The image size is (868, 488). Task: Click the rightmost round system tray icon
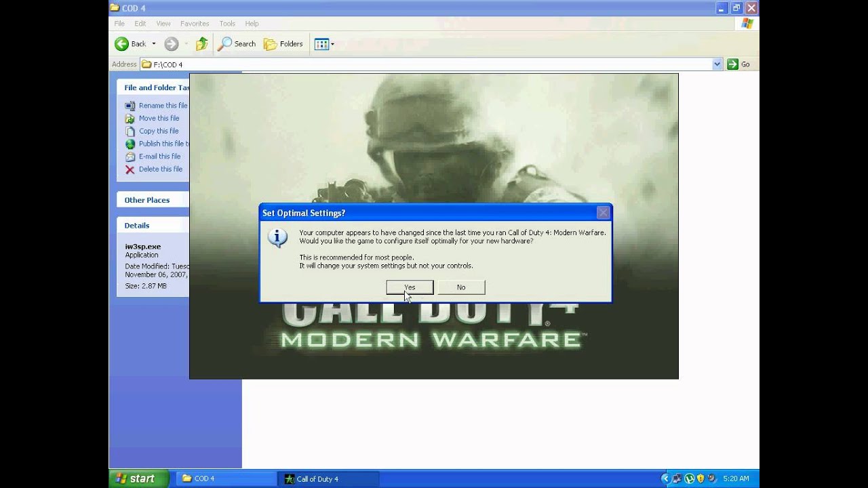coord(713,479)
